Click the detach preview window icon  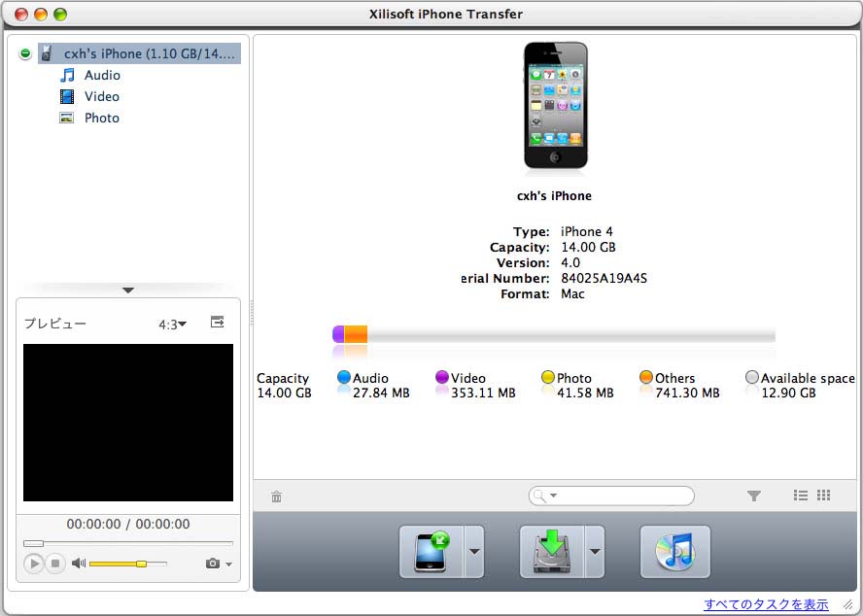pyautogui.click(x=218, y=323)
